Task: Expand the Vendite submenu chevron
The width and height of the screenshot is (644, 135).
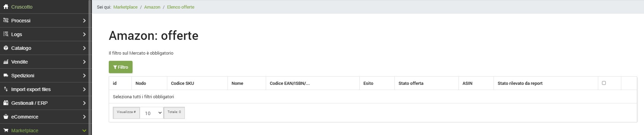Action: [84, 62]
